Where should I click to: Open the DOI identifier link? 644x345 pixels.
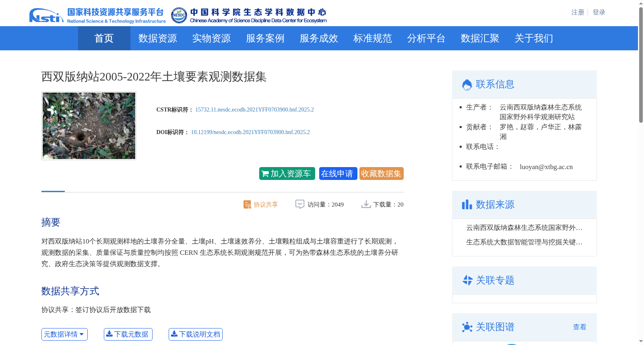tap(250, 132)
